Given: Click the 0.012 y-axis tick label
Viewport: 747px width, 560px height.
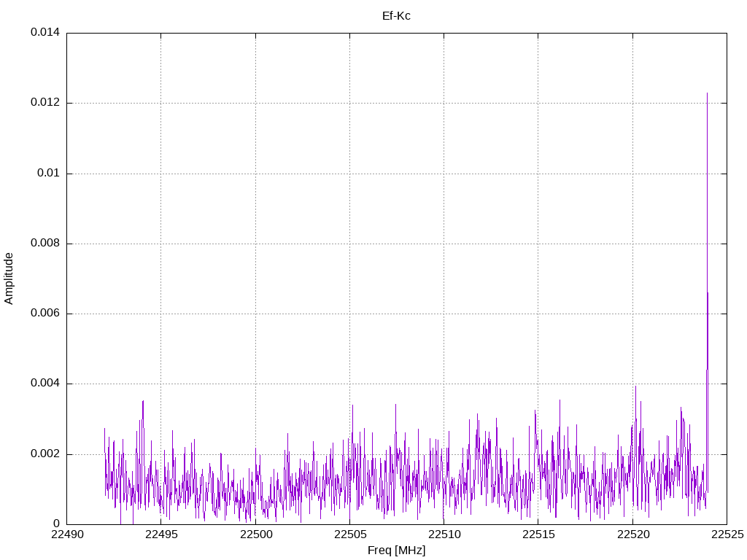Looking at the screenshot, I should pyautogui.click(x=45, y=103).
